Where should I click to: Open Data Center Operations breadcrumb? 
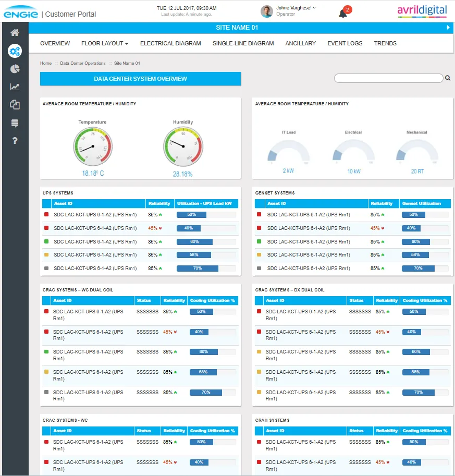[83, 63]
